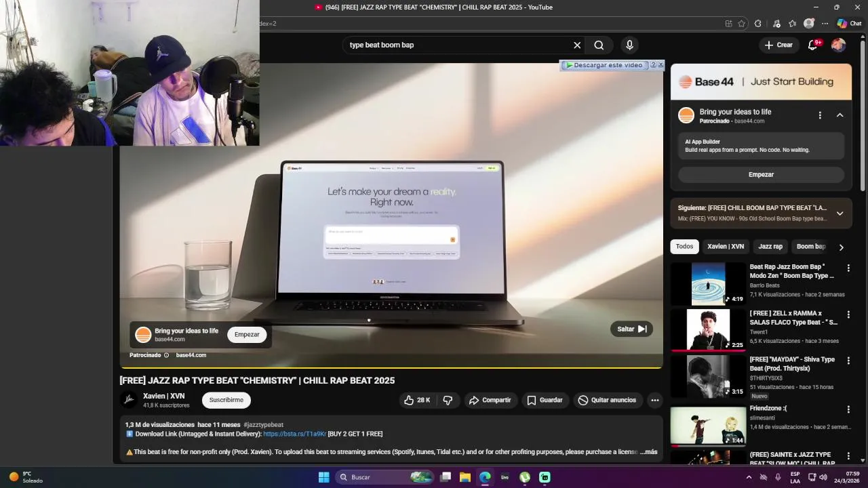
Task: Click the Crear button
Action: click(x=778, y=45)
